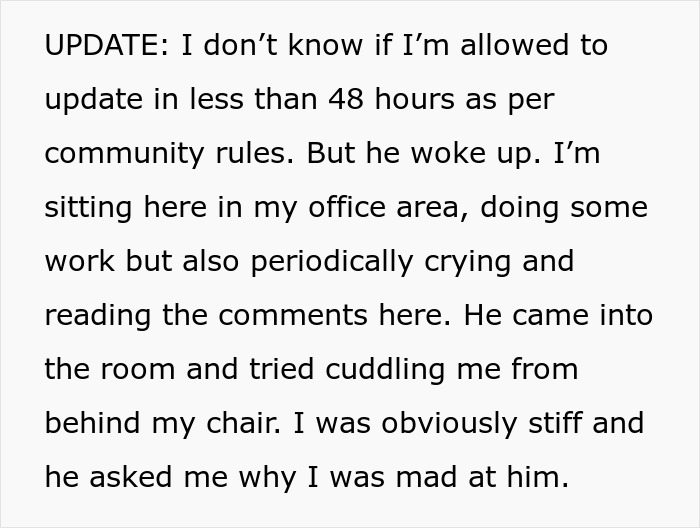This screenshot has height=528, width=700.
Task: Click the word chair
Action: click(x=243, y=423)
